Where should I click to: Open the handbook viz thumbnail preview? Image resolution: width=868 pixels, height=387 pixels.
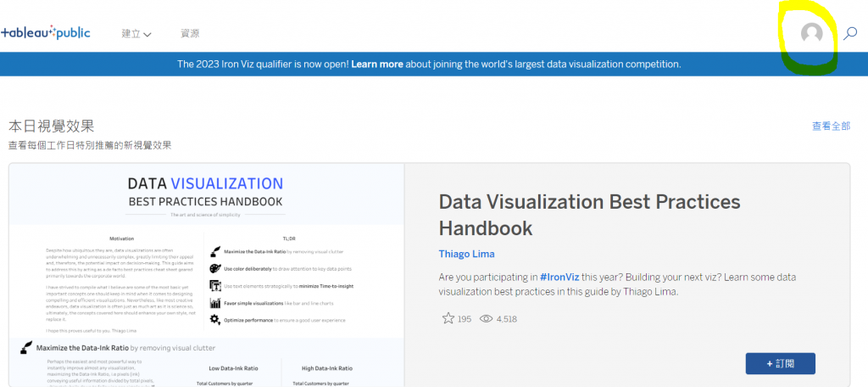pos(207,275)
